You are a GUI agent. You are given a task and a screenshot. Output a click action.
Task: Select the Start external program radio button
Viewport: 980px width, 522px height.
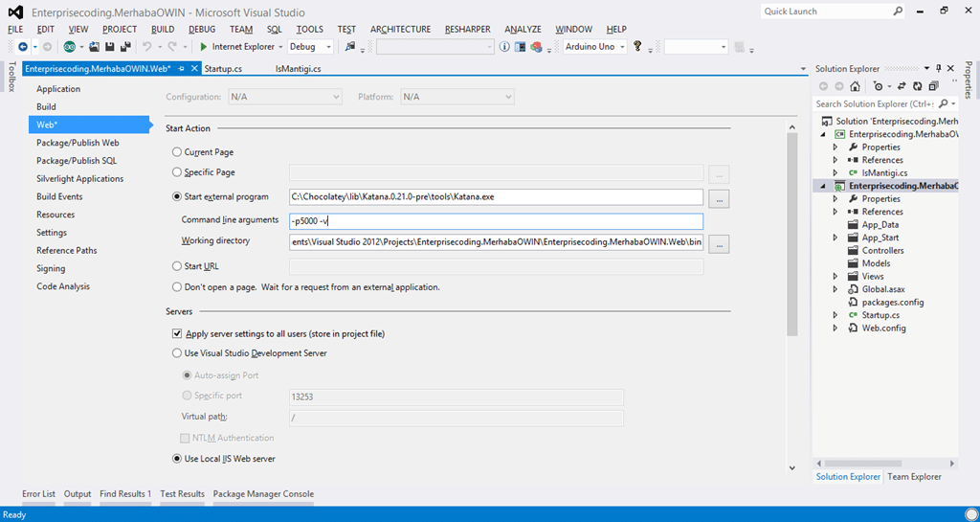tap(177, 196)
